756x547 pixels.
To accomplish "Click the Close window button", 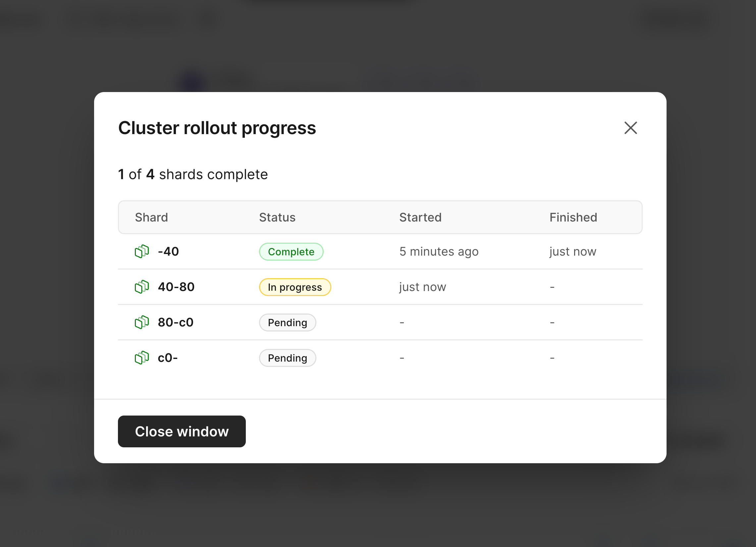I will point(182,431).
